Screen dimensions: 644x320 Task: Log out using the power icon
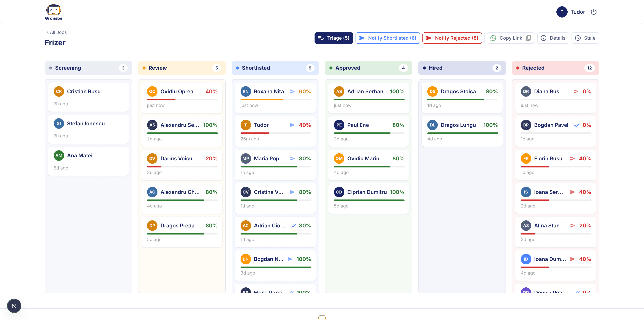pos(594,12)
